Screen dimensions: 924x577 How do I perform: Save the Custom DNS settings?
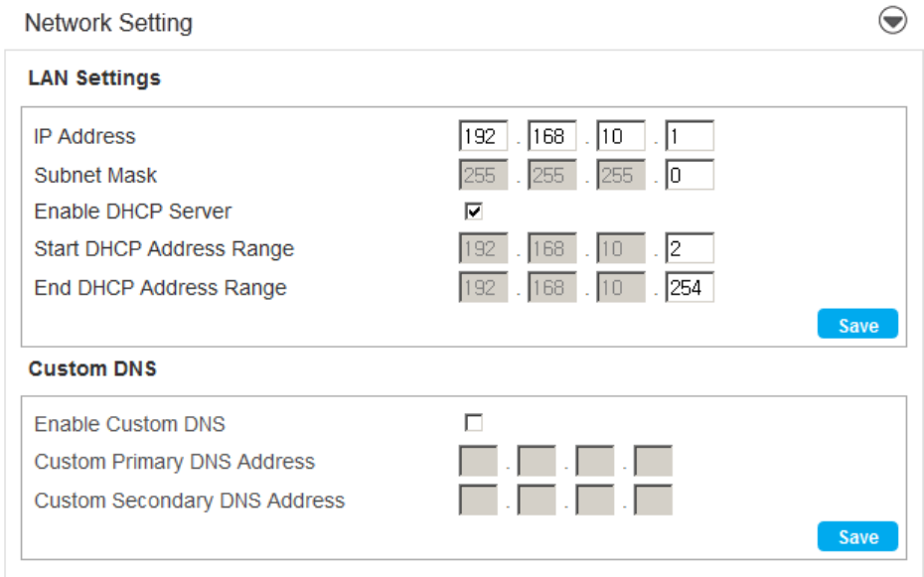click(857, 536)
